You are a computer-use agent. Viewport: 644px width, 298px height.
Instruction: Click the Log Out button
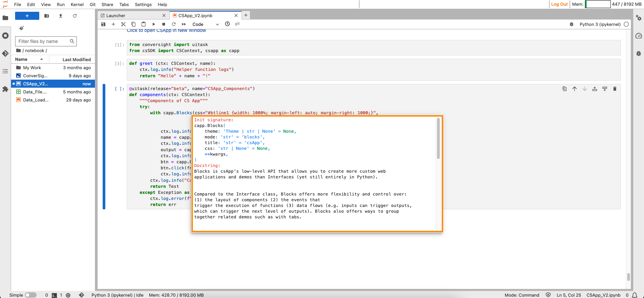(559, 4)
